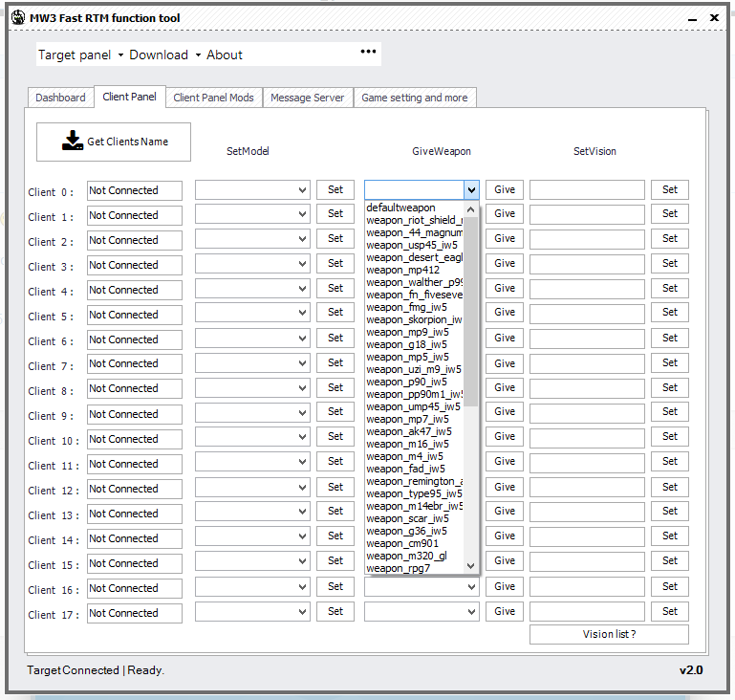Minimize the MW3 Fast RTM tool window
The height and width of the screenshot is (700, 735).
point(692,19)
